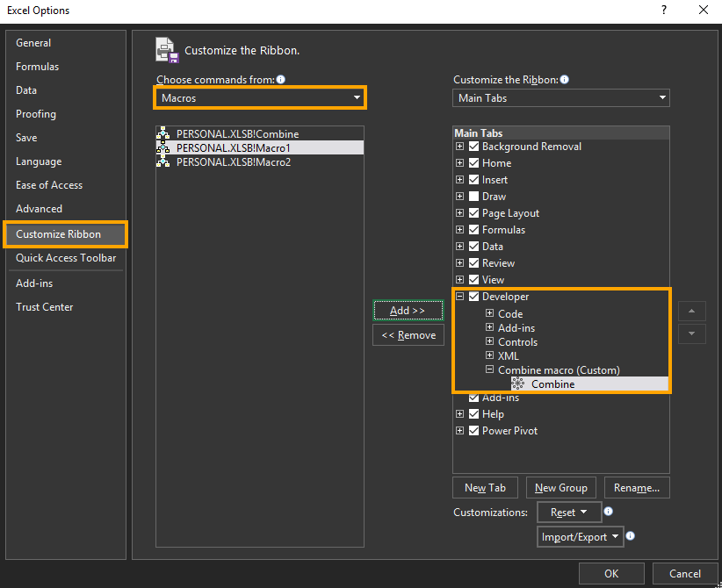722x588 pixels.
Task: Click the Rename... button
Action: tap(637, 488)
